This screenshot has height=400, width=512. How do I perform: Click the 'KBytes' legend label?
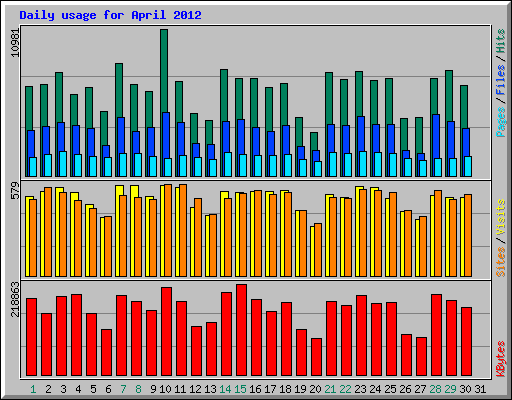coord(500,359)
